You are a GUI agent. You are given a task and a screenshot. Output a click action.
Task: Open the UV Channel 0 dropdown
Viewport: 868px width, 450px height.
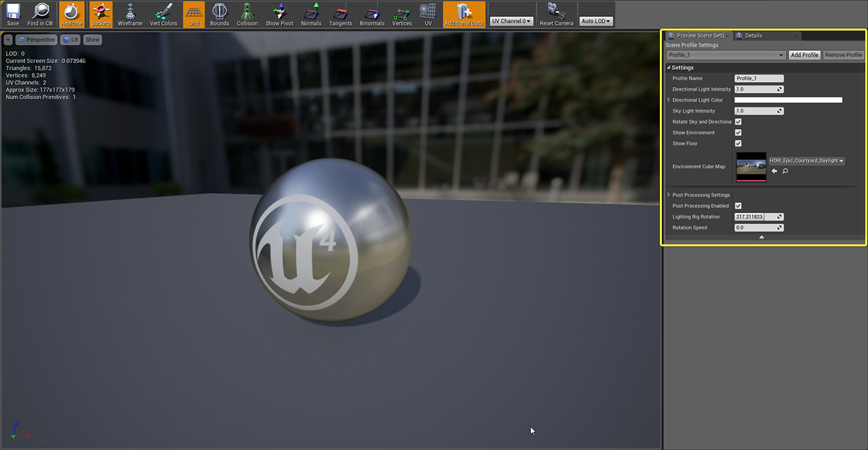(x=511, y=21)
